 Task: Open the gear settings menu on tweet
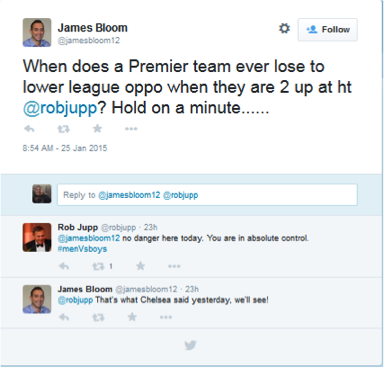point(284,28)
